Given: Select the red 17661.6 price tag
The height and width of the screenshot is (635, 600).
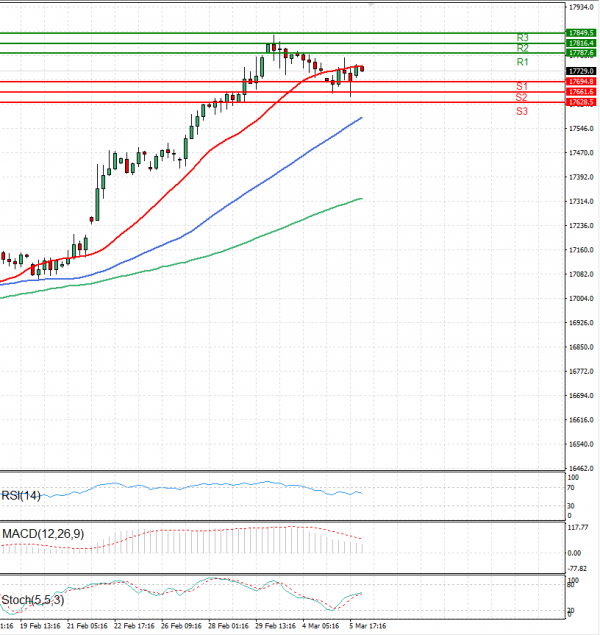Looking at the screenshot, I should coord(581,92).
